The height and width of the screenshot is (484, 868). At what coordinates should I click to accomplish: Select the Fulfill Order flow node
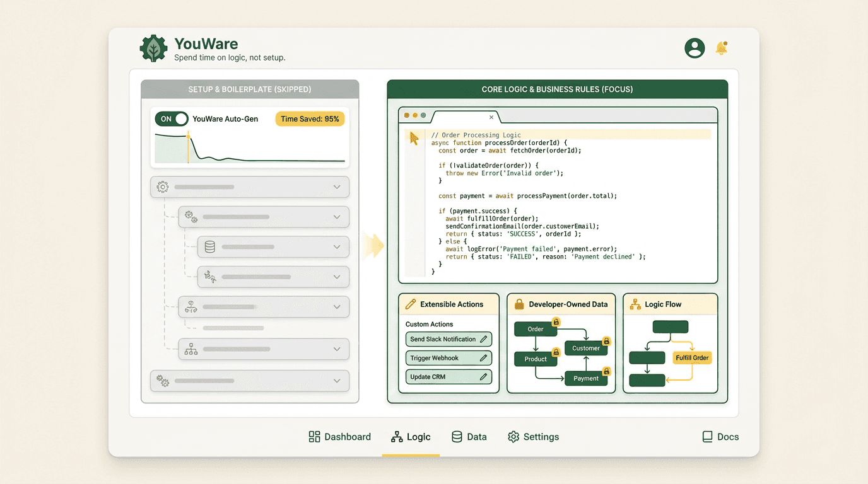pyautogui.click(x=692, y=357)
